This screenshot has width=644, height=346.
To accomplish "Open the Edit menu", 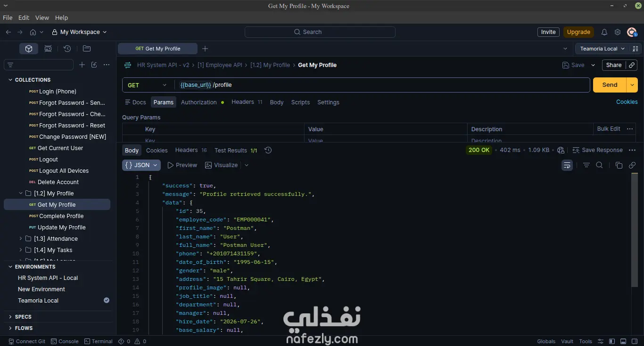I will tap(24, 17).
